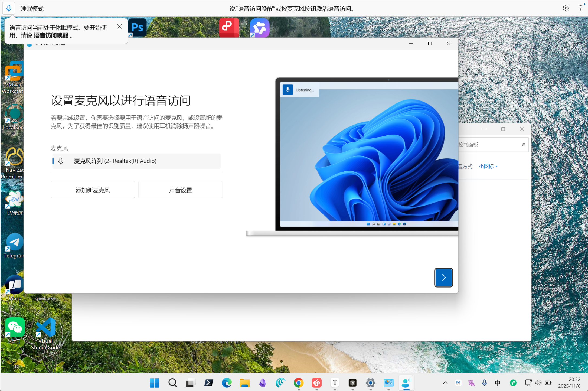
Task: Open Google Chrome from the taskbar
Action: click(x=299, y=383)
